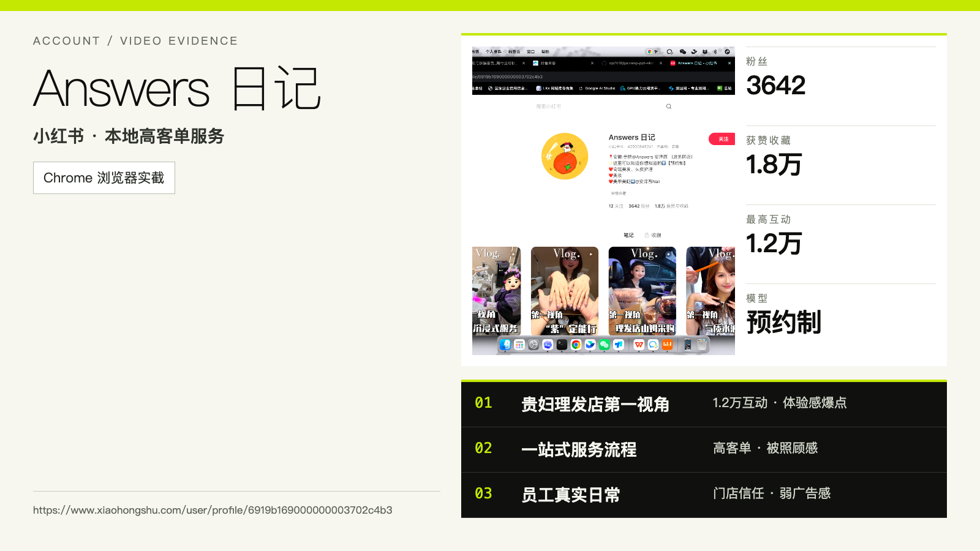Image resolution: width=980 pixels, height=551 pixels.
Task: Click the '安徽合肥' location tag
Action: click(619, 193)
